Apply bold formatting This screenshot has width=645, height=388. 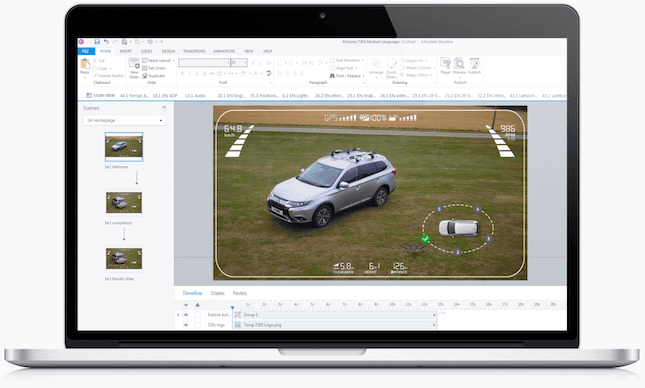click(x=182, y=73)
